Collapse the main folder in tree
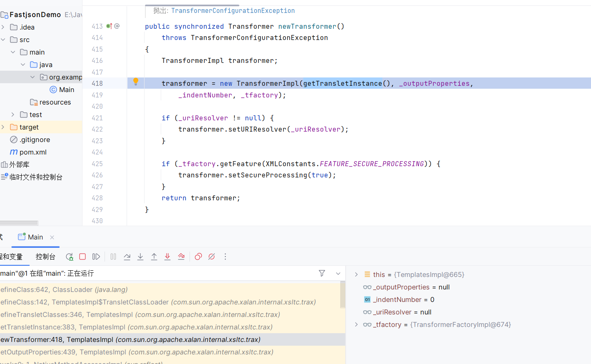This screenshot has height=364, width=591. pos(13,52)
